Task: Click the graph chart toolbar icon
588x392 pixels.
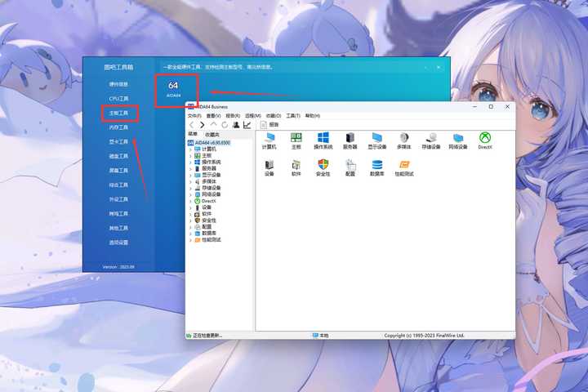Action: click(247, 125)
